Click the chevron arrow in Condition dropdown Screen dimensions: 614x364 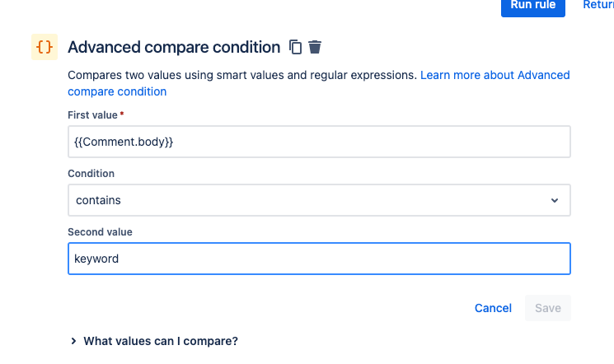(x=555, y=200)
